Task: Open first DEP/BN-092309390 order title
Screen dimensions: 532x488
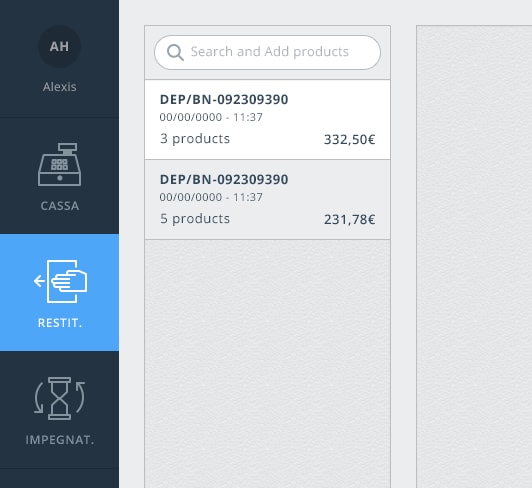Action: (224, 99)
